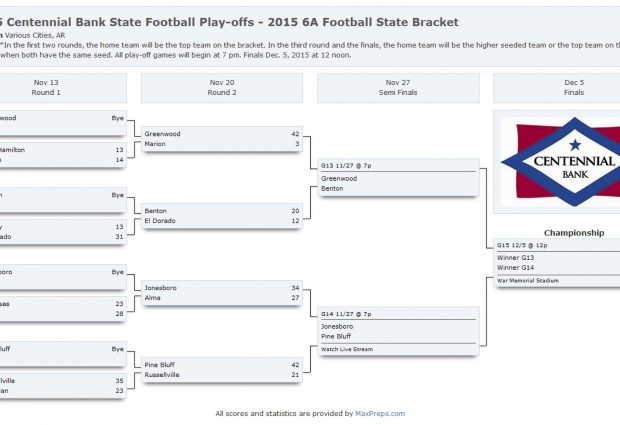Click Pine Bluff in G14 semifinal

336,336
